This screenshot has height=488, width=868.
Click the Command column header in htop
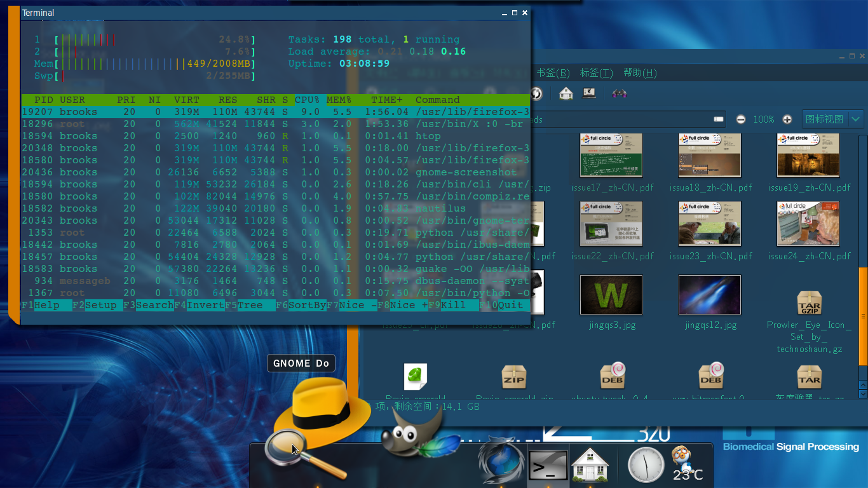438,100
